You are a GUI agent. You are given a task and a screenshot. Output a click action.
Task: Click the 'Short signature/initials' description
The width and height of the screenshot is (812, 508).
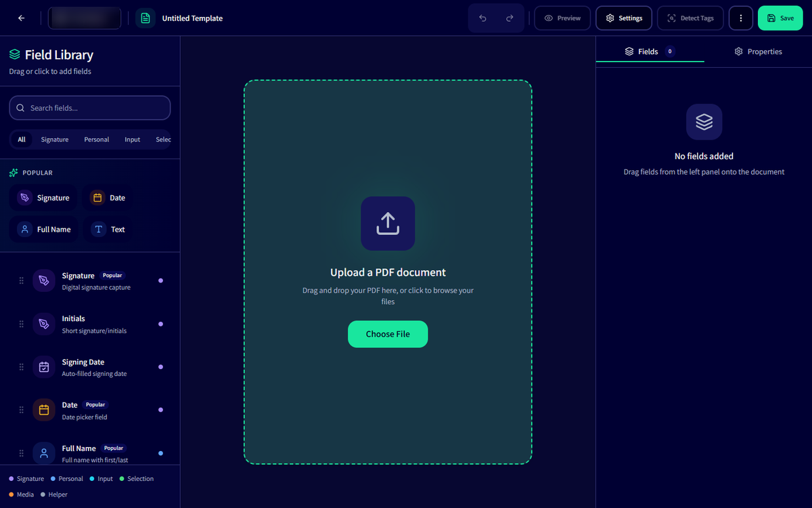[94, 331]
